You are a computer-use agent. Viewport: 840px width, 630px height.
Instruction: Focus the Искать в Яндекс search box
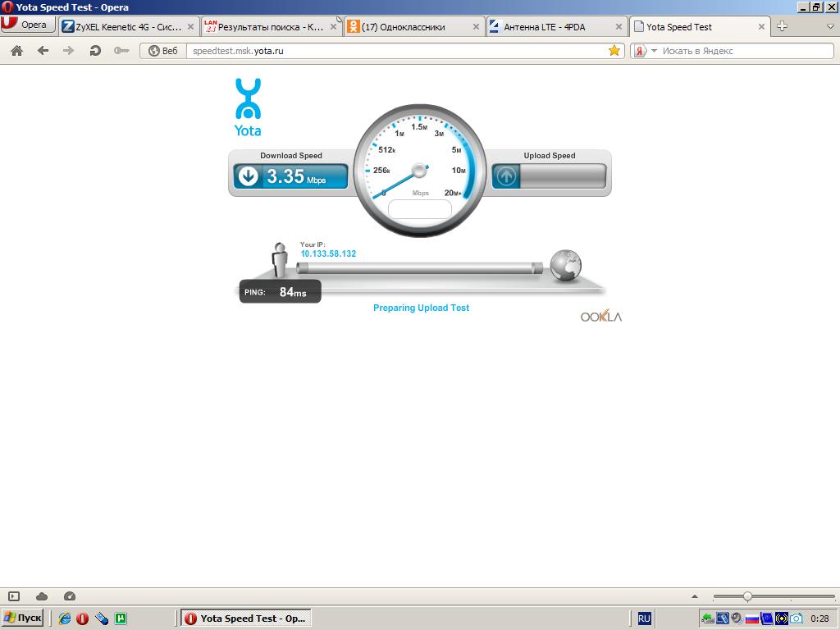[746, 51]
